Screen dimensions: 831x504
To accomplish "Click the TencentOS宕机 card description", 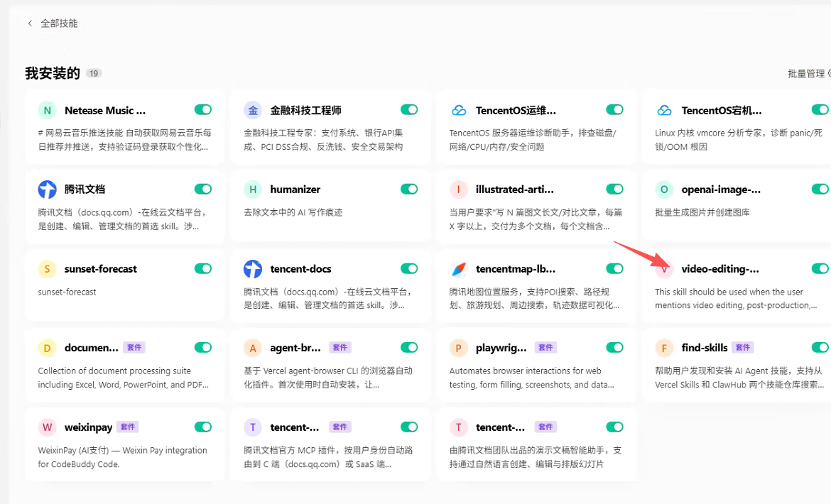I will 738,140.
